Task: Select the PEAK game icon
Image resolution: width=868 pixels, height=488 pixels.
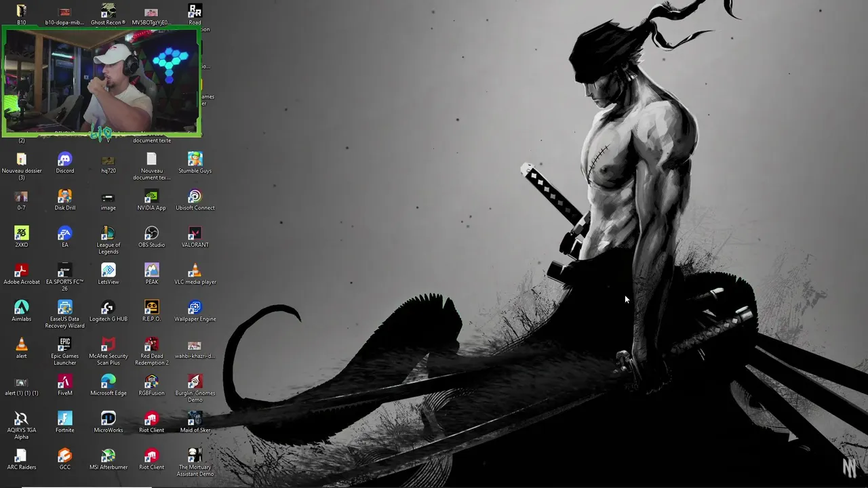Action: (x=152, y=270)
